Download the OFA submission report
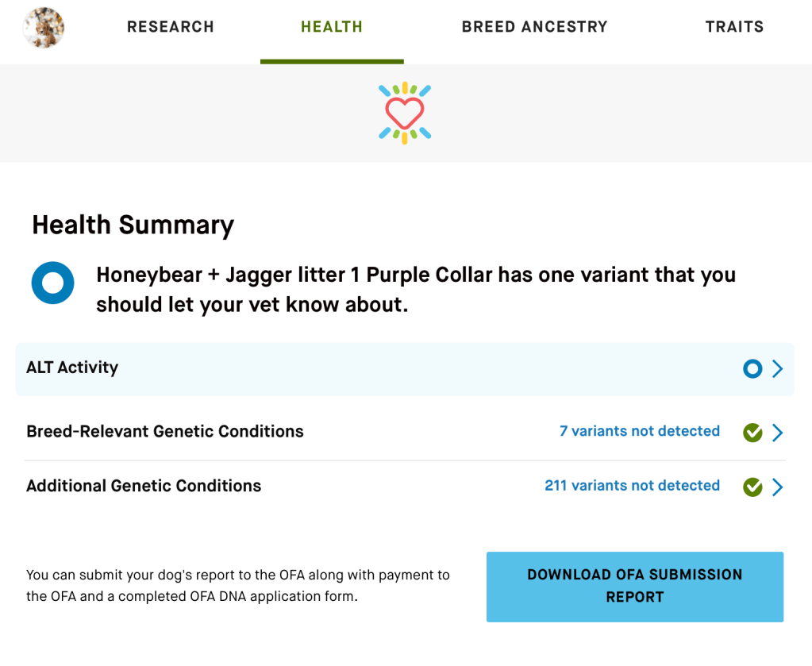 [634, 586]
